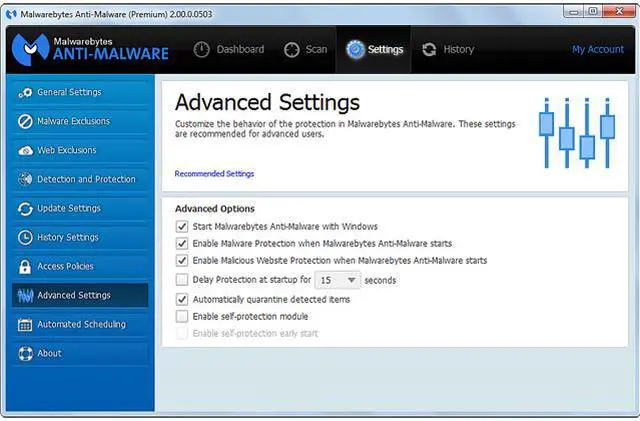
Task: Click the Web Exclusions cloud icon
Action: click(x=25, y=151)
